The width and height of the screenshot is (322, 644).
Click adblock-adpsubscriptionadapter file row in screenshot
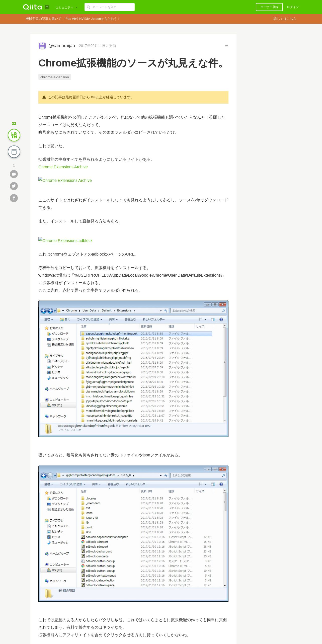pos(146,537)
